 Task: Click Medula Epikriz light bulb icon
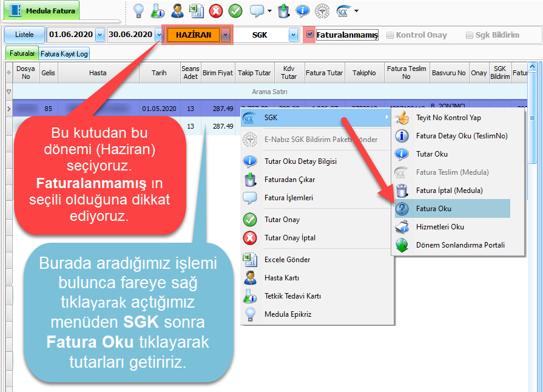click(250, 314)
